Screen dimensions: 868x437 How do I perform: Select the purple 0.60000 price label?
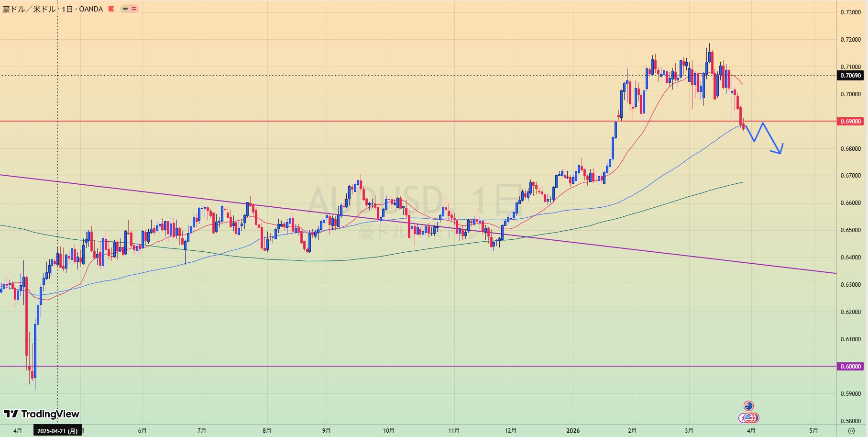[x=851, y=367]
